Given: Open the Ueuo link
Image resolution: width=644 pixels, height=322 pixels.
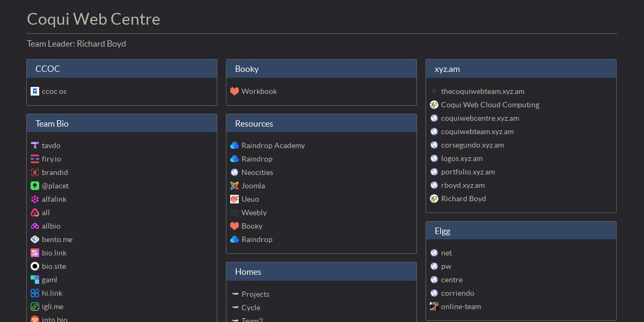Looking at the screenshot, I should [x=250, y=199].
